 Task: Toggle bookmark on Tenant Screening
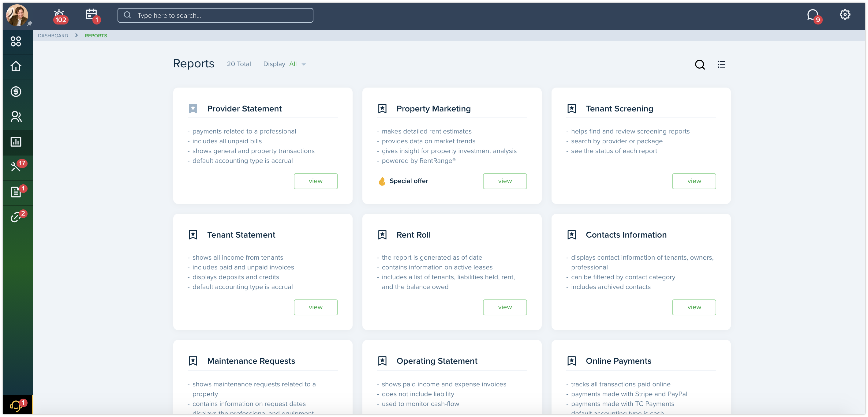(x=572, y=109)
